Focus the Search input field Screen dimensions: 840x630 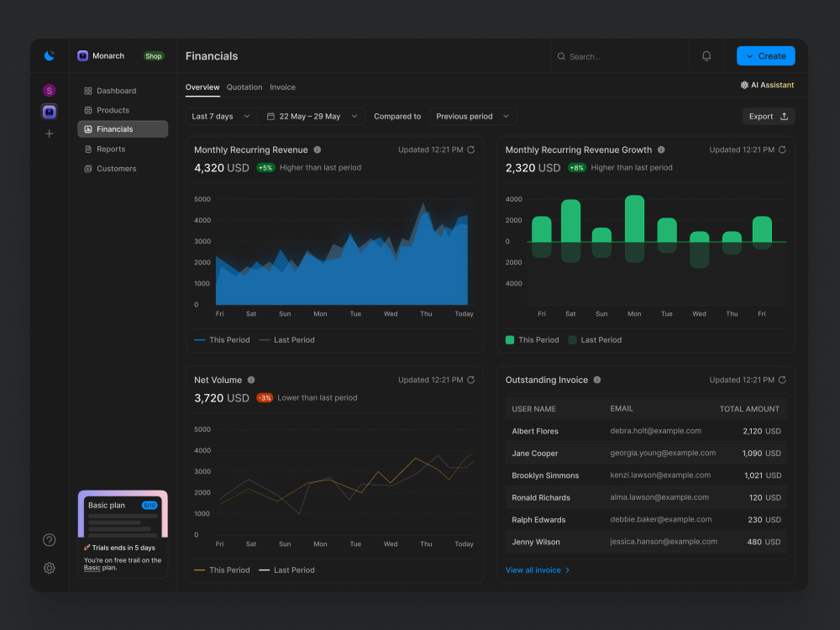[620, 55]
